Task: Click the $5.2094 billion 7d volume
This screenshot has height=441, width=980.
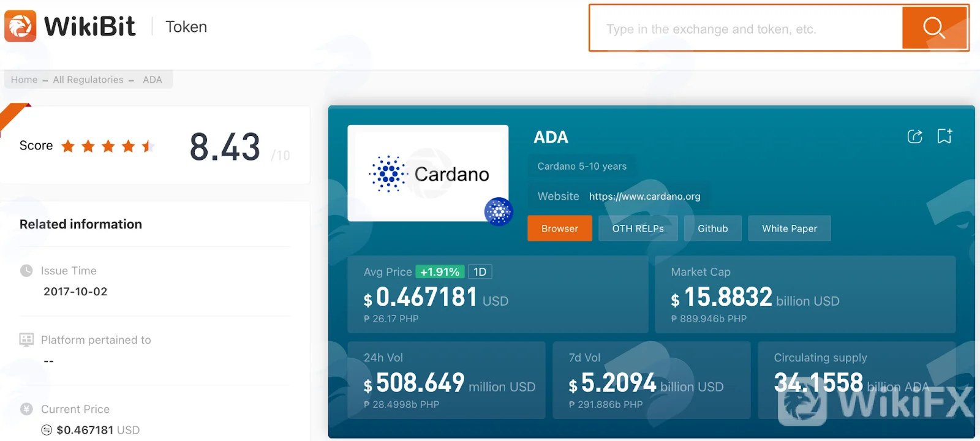Action: pos(646,383)
